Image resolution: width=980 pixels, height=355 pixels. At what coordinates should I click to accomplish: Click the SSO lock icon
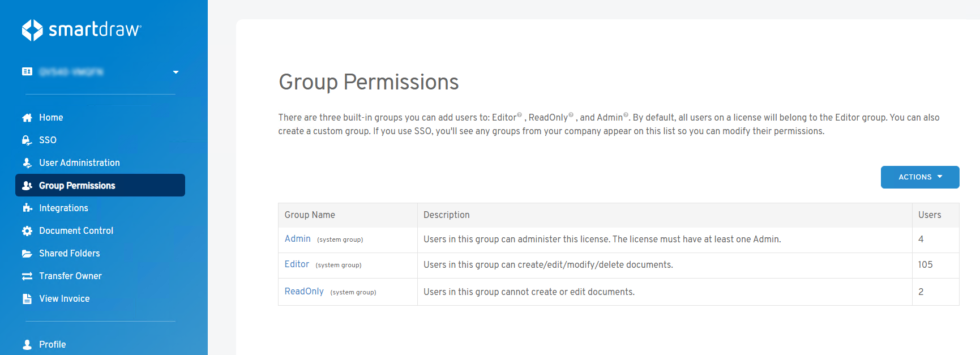coord(27,140)
